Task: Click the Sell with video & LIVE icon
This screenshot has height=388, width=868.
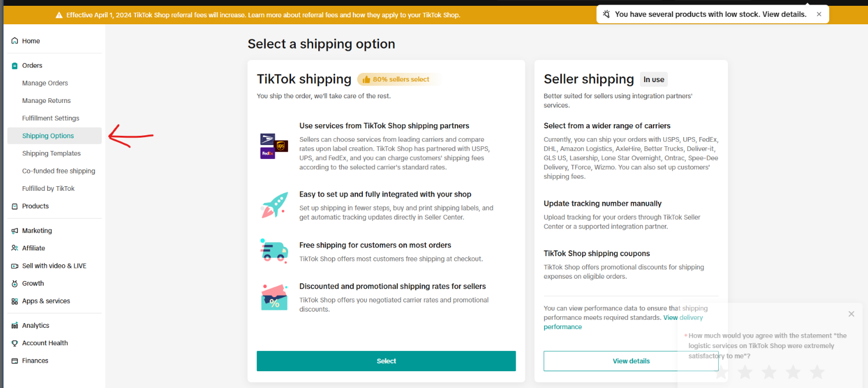Action: pos(13,265)
